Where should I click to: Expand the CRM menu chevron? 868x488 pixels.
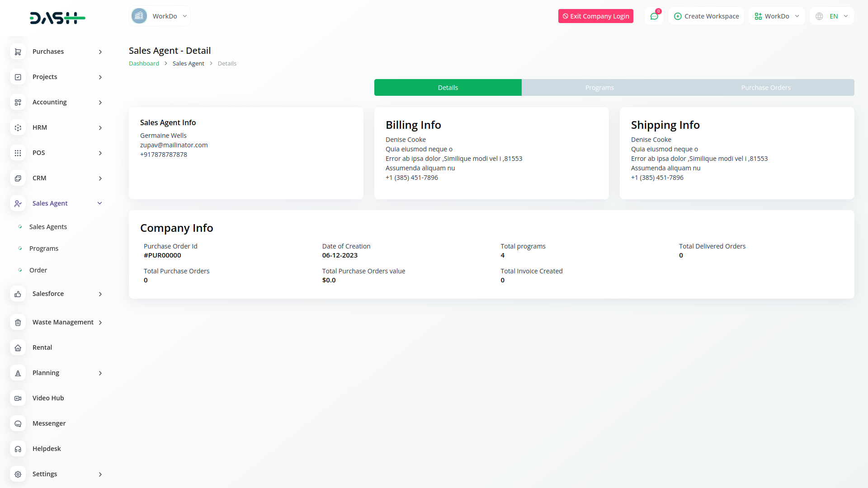click(x=100, y=178)
